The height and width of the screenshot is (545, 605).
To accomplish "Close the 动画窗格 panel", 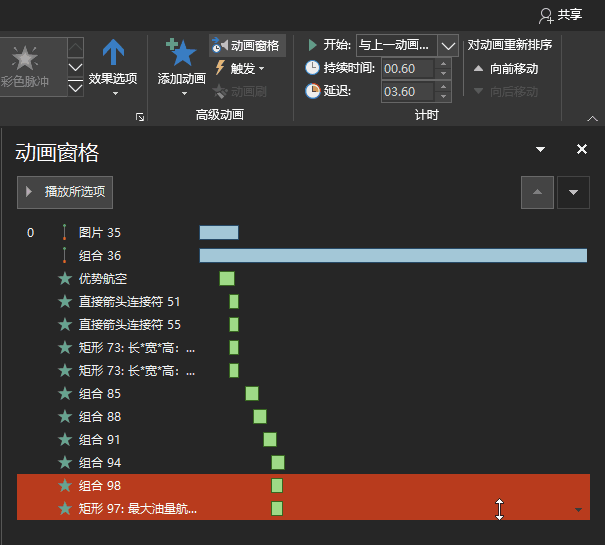I will click(x=582, y=149).
